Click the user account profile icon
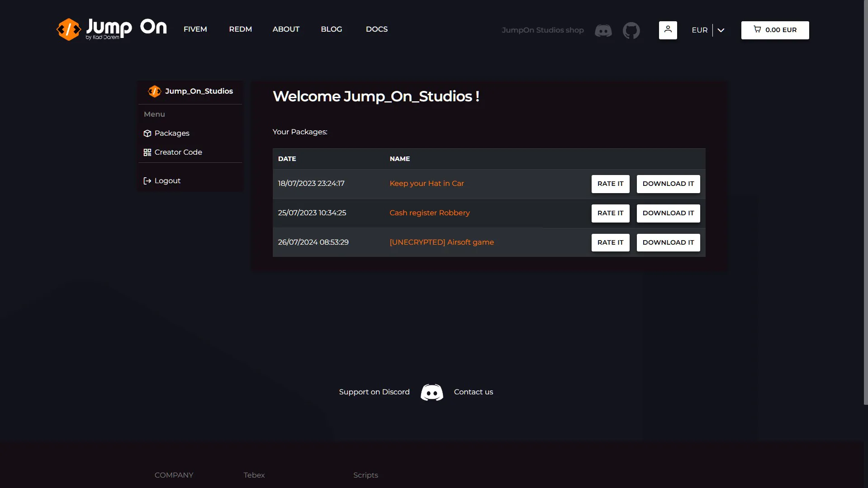Image resolution: width=868 pixels, height=488 pixels. [x=668, y=30]
